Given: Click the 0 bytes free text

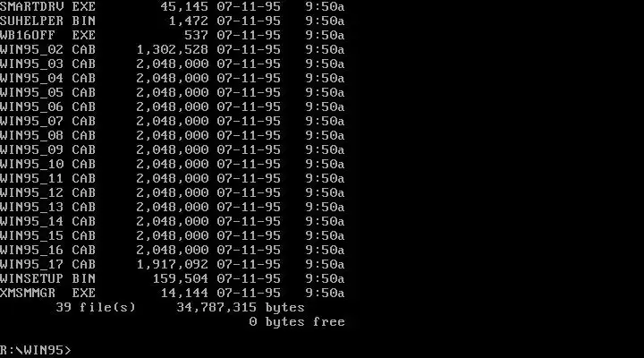Looking at the screenshot, I should coord(297,322).
